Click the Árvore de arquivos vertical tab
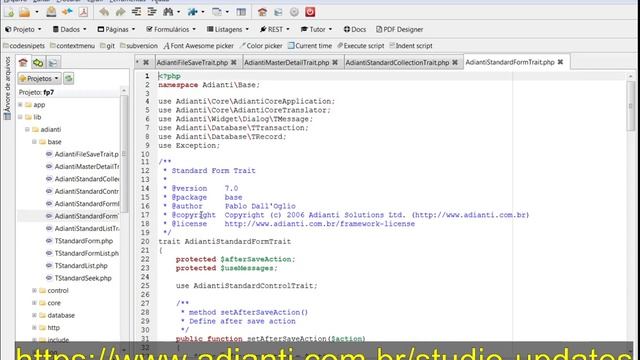The height and width of the screenshot is (360, 640). pyautogui.click(x=7, y=88)
